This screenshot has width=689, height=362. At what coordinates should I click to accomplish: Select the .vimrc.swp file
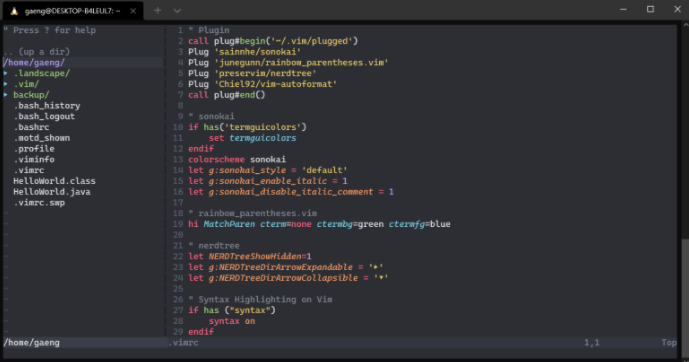coord(40,203)
